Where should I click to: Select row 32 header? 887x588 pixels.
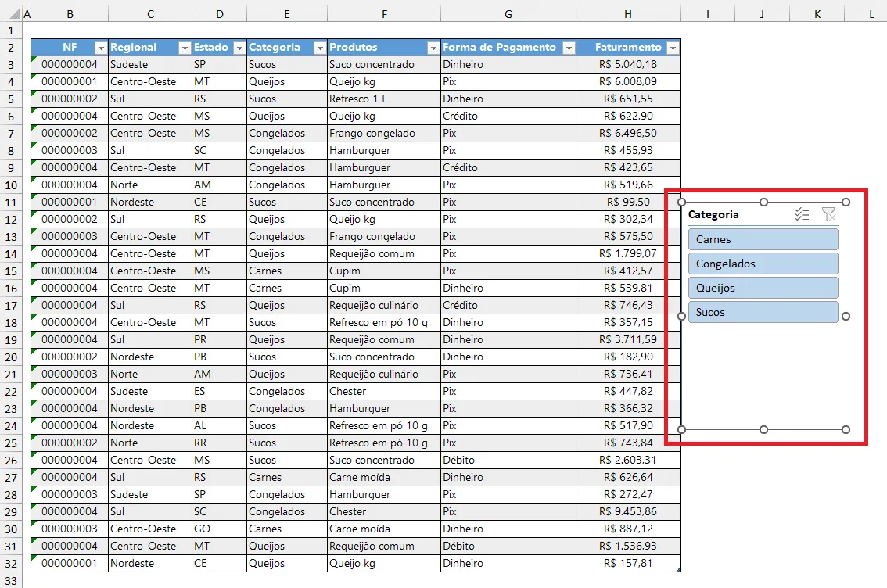click(11, 564)
